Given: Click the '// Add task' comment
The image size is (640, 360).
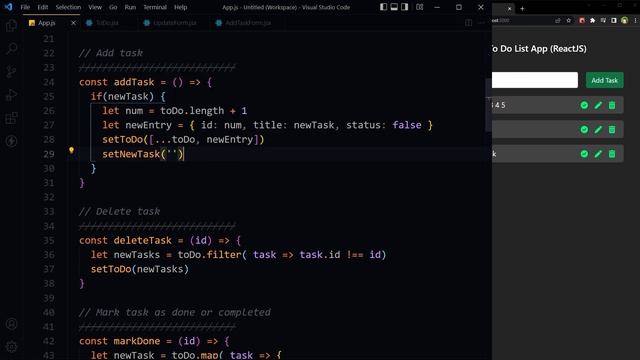Looking at the screenshot, I should 111,53.
